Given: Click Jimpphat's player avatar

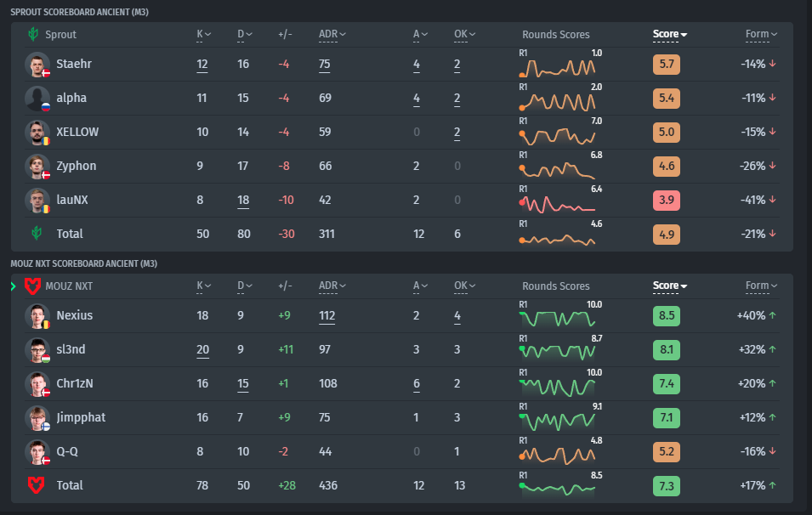Looking at the screenshot, I should (x=37, y=418).
